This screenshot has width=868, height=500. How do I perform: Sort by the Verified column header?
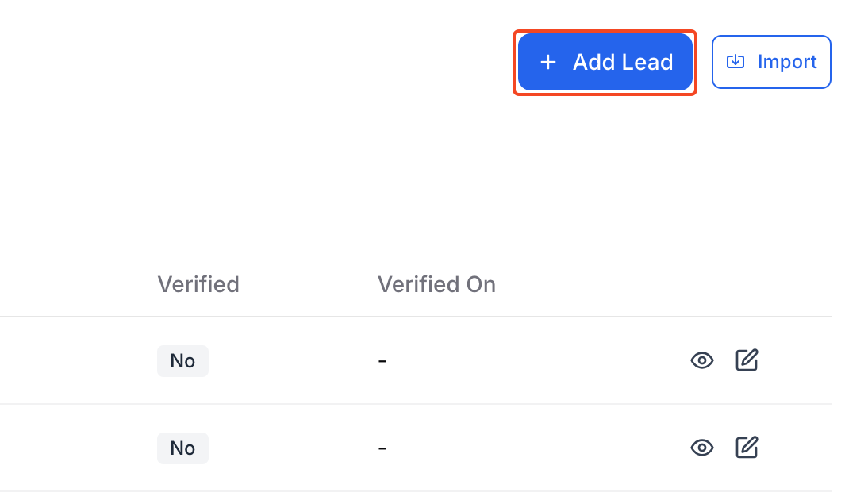point(198,285)
